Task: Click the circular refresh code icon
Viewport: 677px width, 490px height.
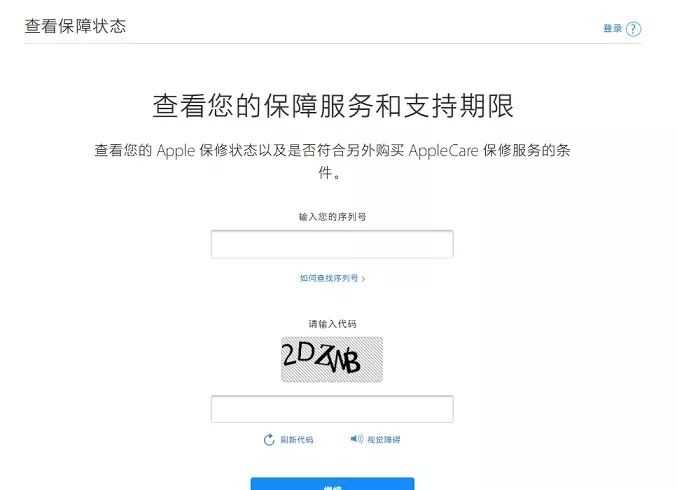Action: (x=269, y=439)
